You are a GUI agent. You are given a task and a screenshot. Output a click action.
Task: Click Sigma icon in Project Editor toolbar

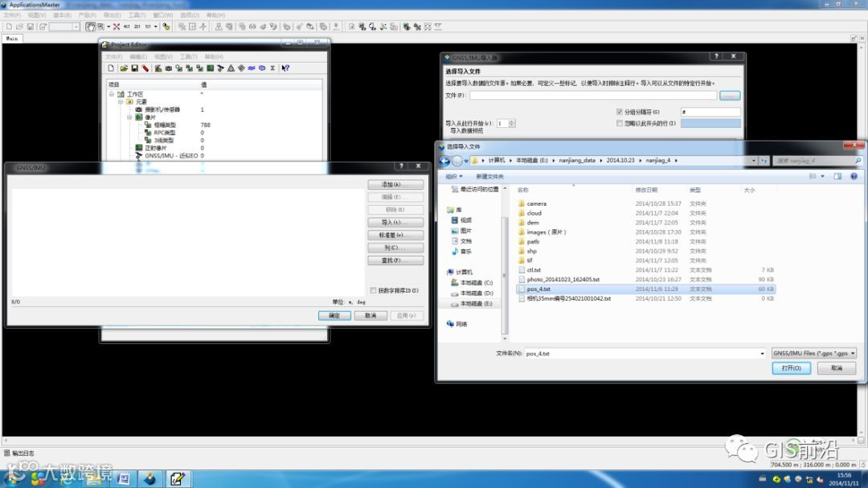(272, 68)
